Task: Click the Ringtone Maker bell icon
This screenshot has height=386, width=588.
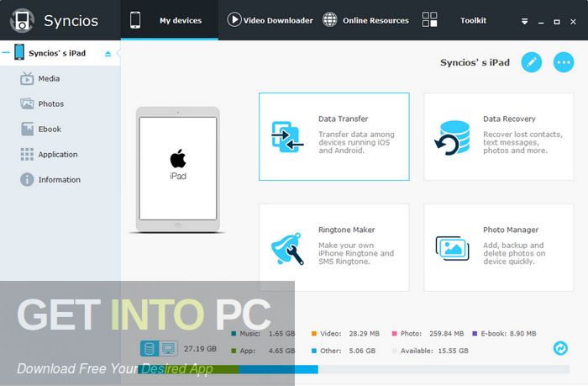Action: (x=287, y=249)
